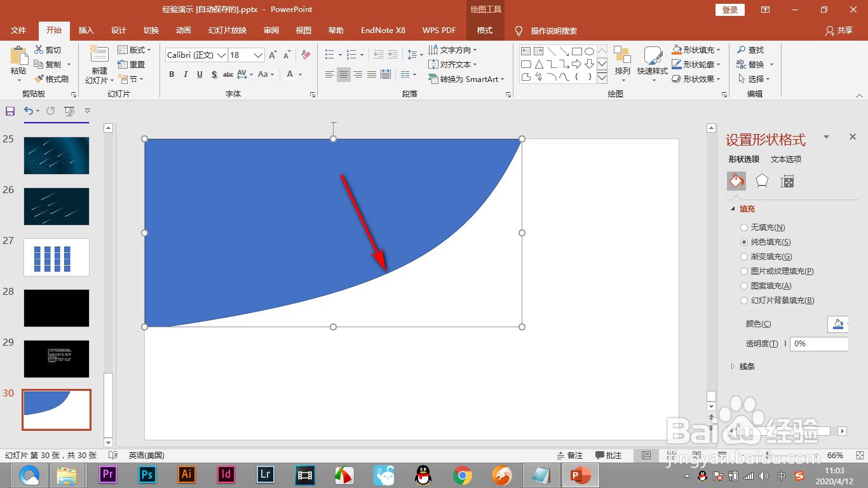Click font color A button
This screenshot has width=868, height=488.
[x=290, y=74]
